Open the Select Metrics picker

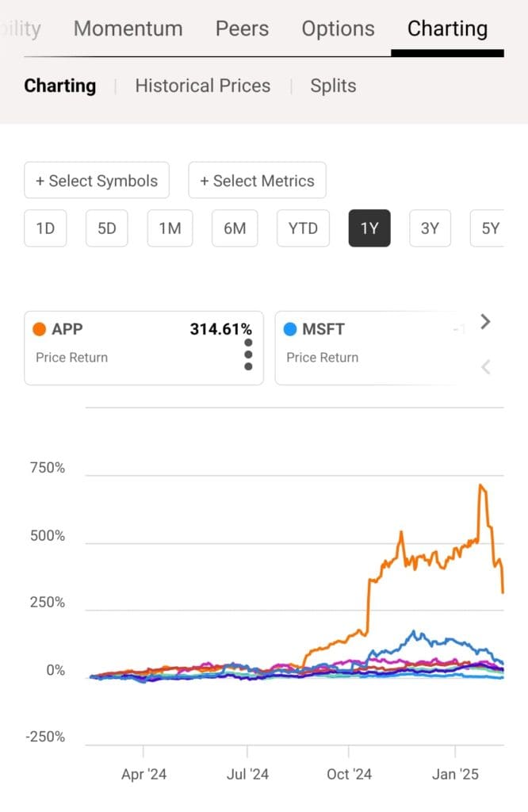point(257,181)
